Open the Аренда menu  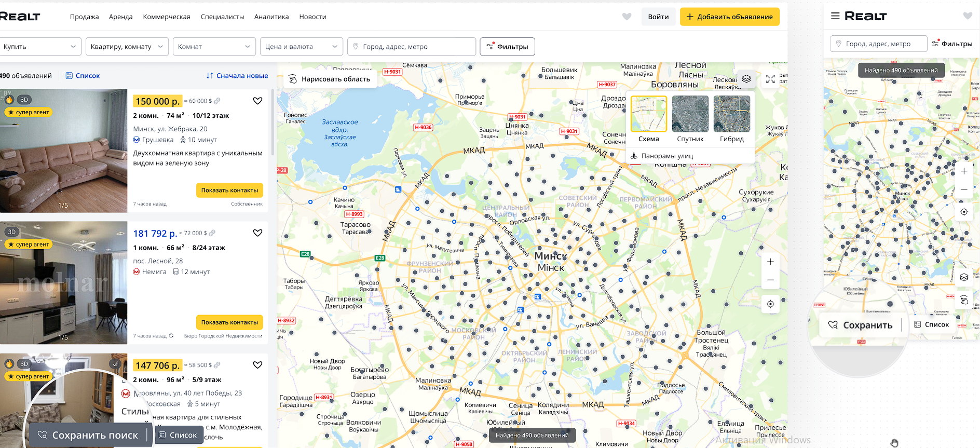tap(120, 17)
